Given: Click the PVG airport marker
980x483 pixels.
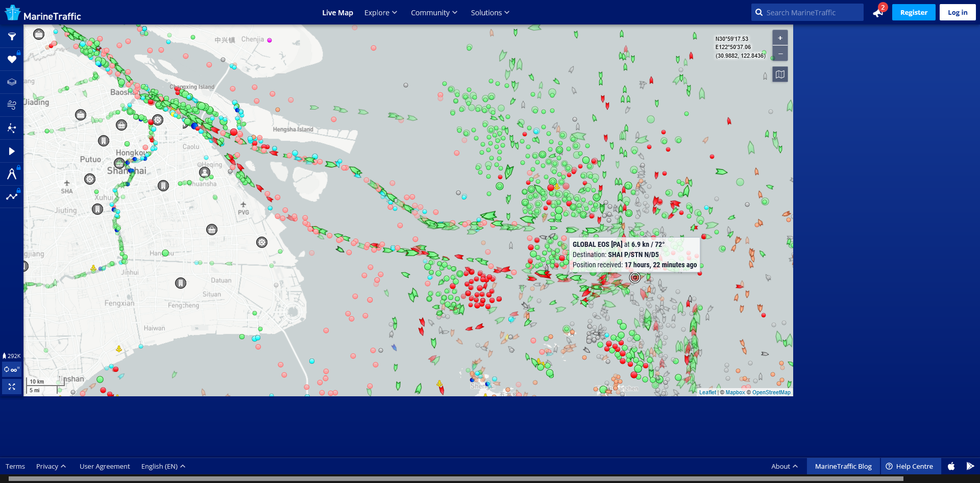Looking at the screenshot, I should tap(243, 205).
